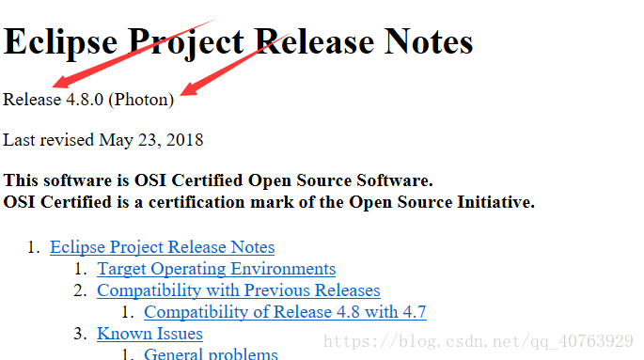Jump to the Known Issues section
Viewport: 644px width, 360px height.
149,334
